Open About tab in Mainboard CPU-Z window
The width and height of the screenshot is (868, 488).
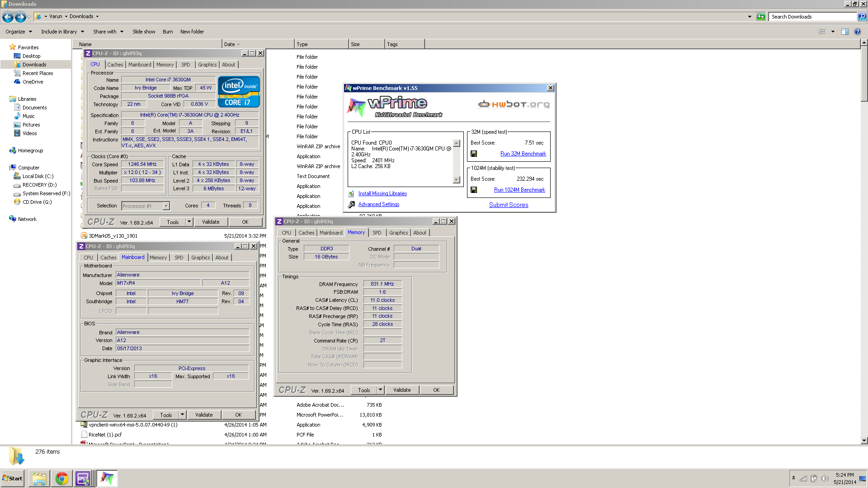coord(222,258)
